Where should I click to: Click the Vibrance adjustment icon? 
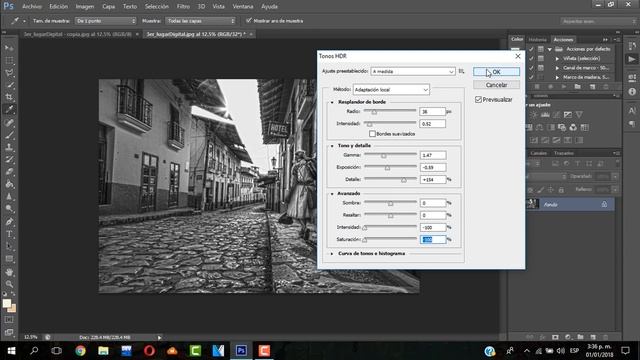pyautogui.click(x=579, y=115)
